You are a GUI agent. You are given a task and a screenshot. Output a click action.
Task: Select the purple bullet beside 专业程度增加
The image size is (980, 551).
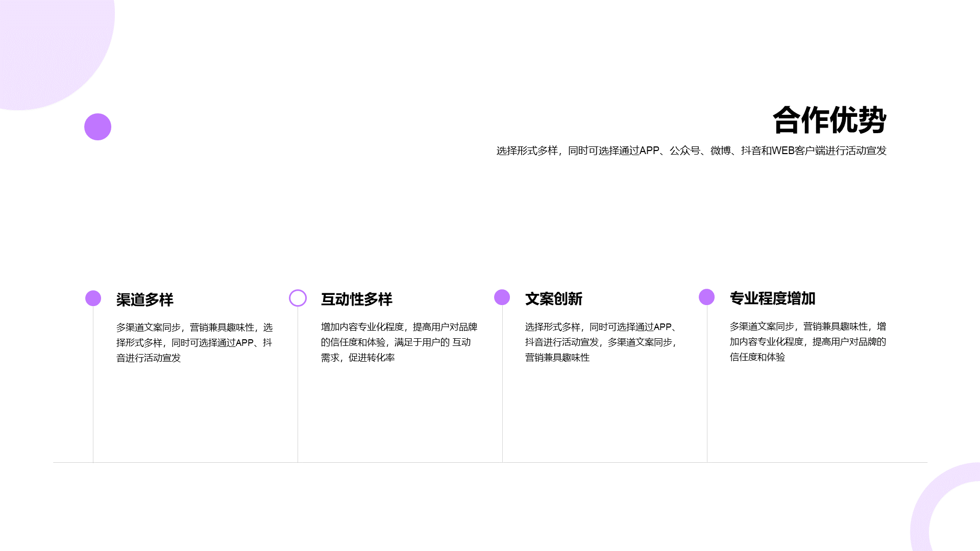click(707, 297)
